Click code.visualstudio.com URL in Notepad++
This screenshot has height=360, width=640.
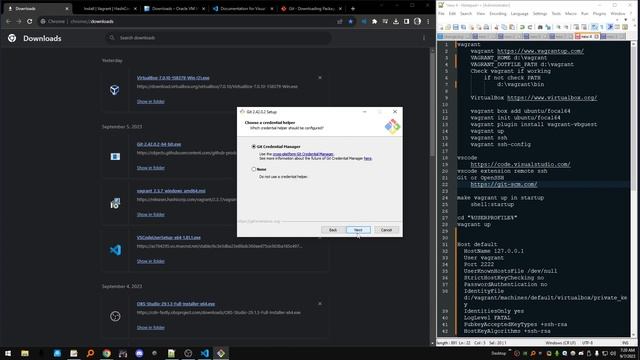point(520,164)
